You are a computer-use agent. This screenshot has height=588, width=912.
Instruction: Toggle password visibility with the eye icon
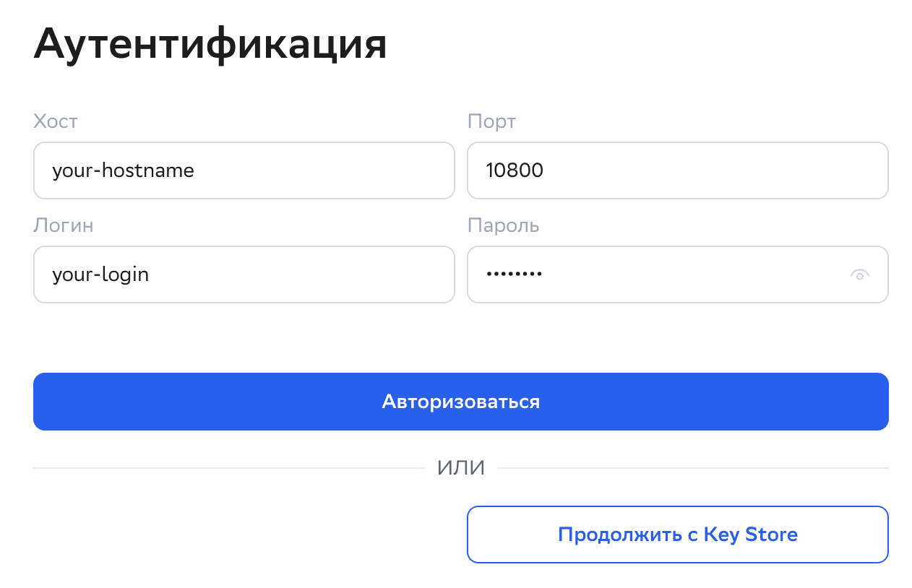(860, 274)
